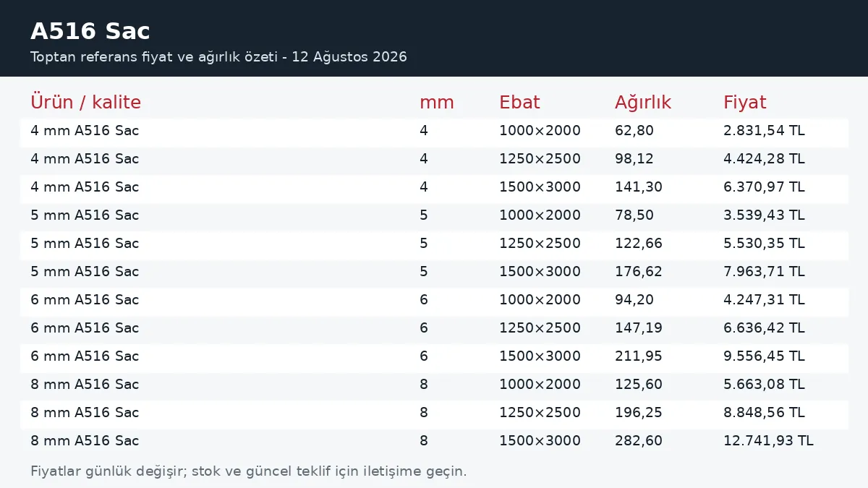Select the Ürün / kalite column header
The width and height of the screenshot is (868, 488).
point(85,103)
